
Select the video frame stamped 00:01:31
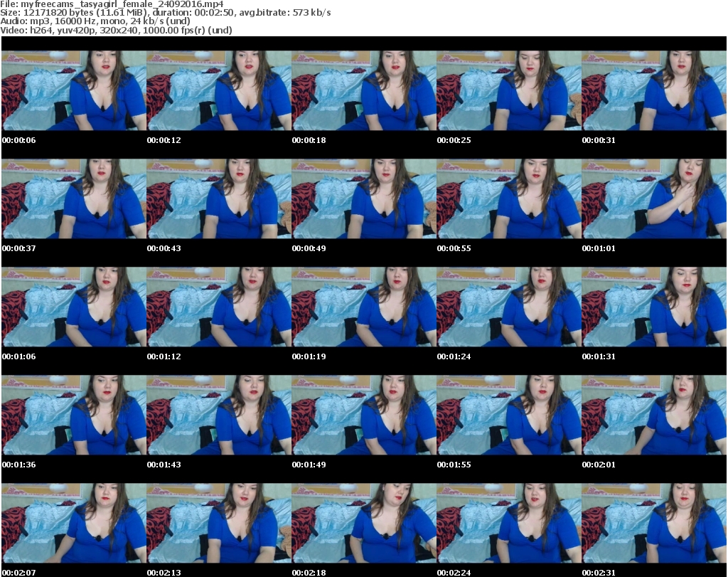(654, 307)
